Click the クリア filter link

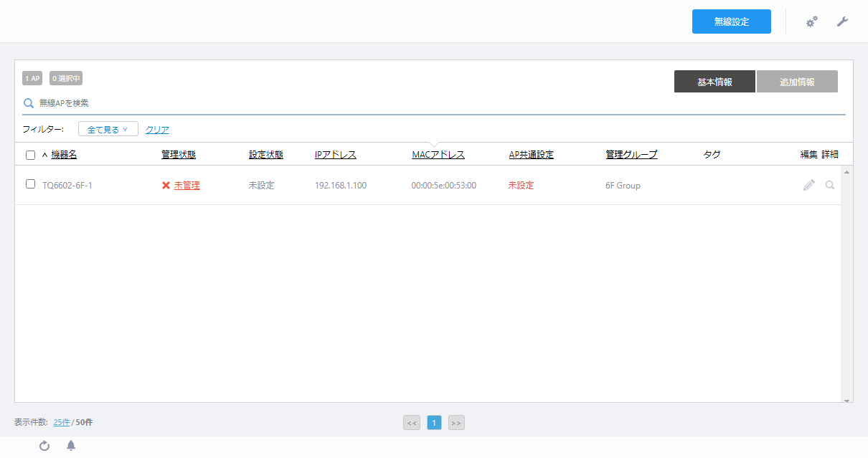tap(157, 130)
